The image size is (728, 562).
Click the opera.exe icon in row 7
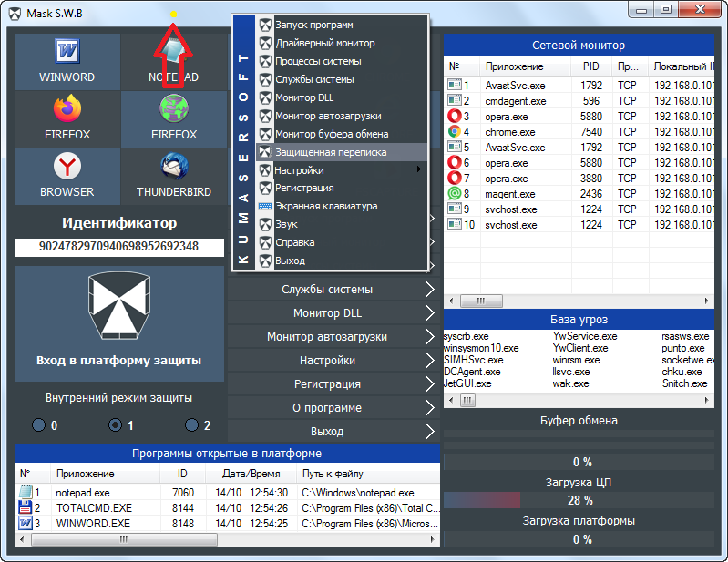pos(454,178)
